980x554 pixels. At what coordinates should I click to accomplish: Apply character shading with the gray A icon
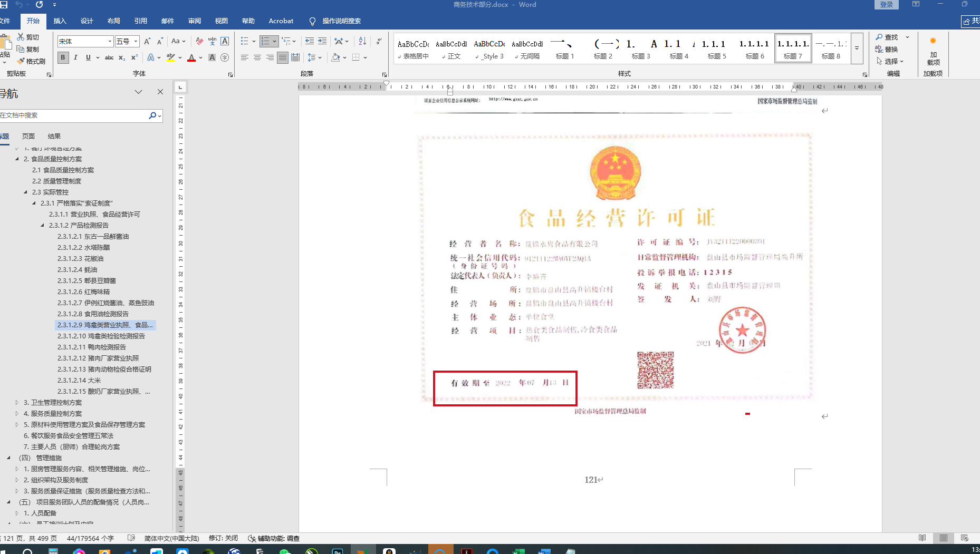pyautogui.click(x=212, y=57)
